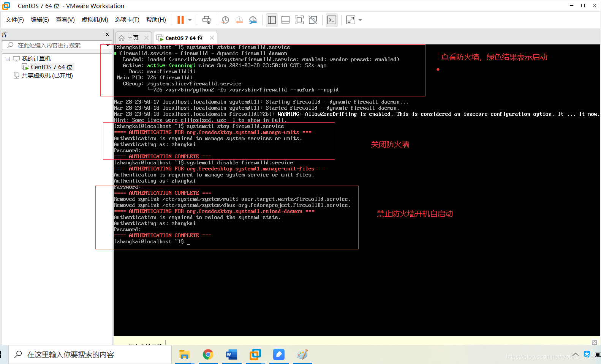
Task: Close the CentOS 7 64 位 tab
Action: pyautogui.click(x=212, y=38)
